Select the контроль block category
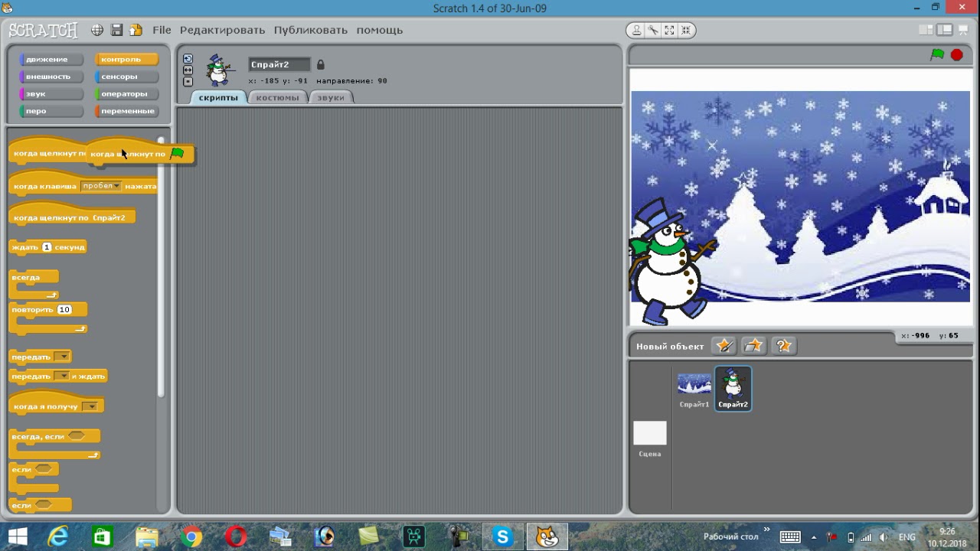Screen dimensions: 980x551 126,59
